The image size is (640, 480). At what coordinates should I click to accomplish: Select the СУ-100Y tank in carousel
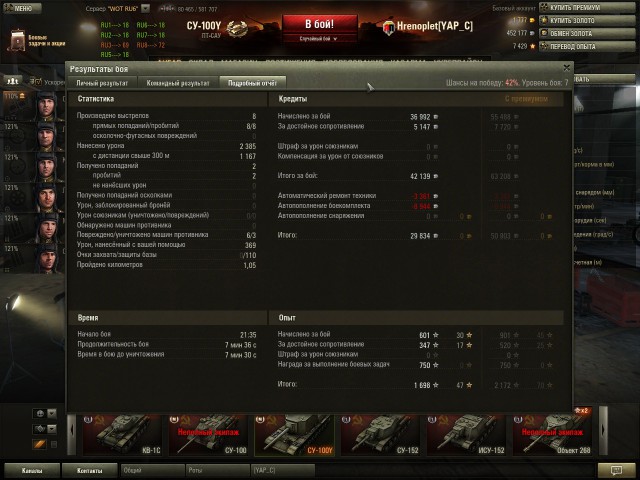coord(294,435)
